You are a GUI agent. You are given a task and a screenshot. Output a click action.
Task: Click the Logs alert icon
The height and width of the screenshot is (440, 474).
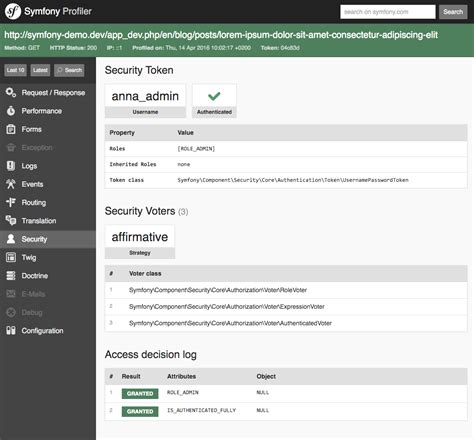[11, 166]
